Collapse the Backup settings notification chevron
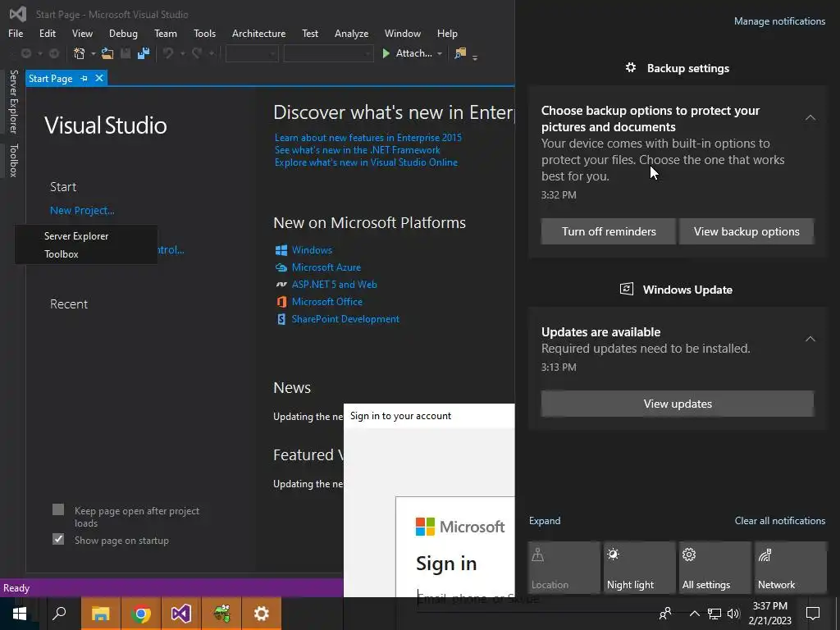 pyautogui.click(x=810, y=117)
